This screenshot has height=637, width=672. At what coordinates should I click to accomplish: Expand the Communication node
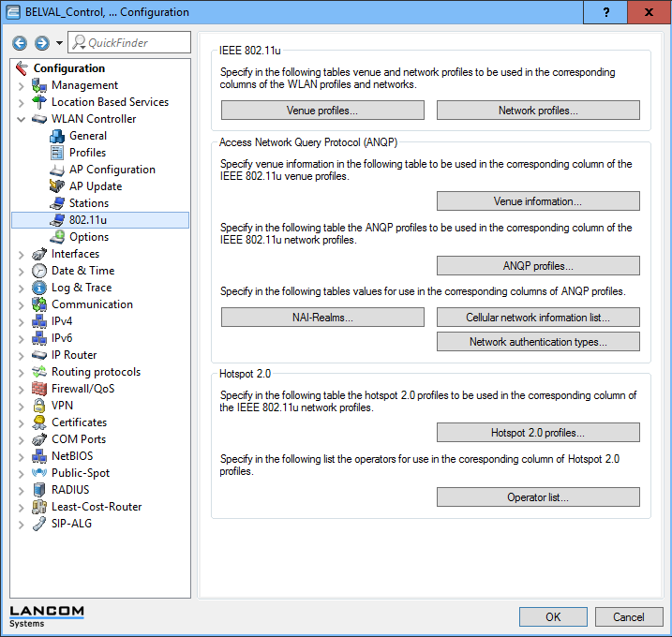coord(21,305)
